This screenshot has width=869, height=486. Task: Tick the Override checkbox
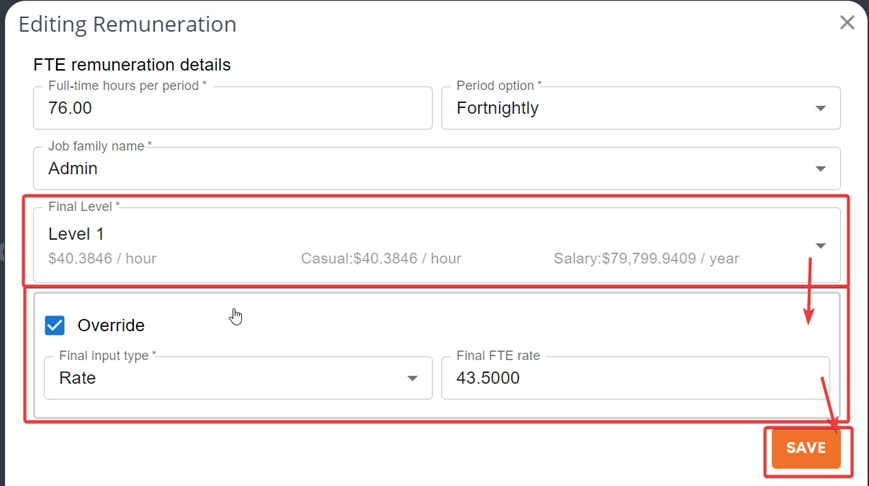[55, 325]
